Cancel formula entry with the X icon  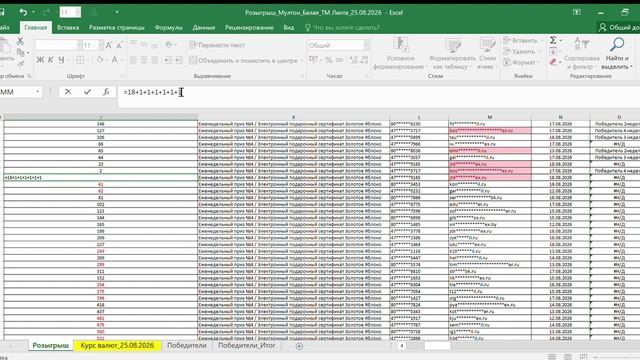(68, 92)
